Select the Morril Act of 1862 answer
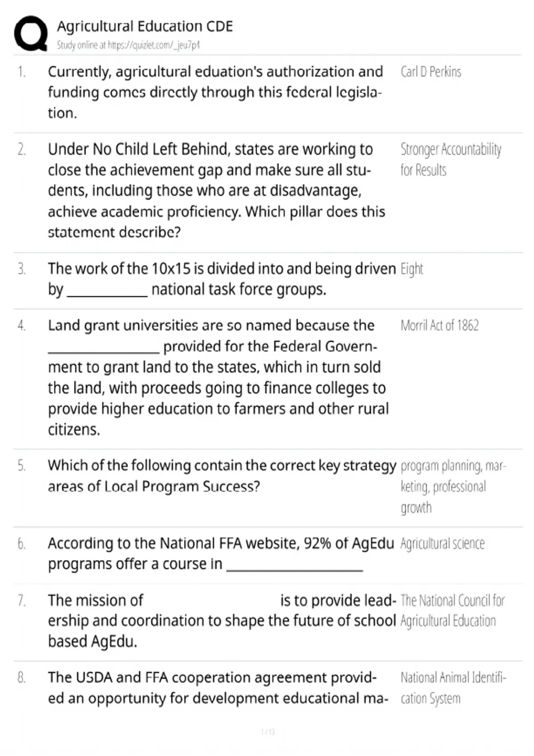 (x=439, y=325)
